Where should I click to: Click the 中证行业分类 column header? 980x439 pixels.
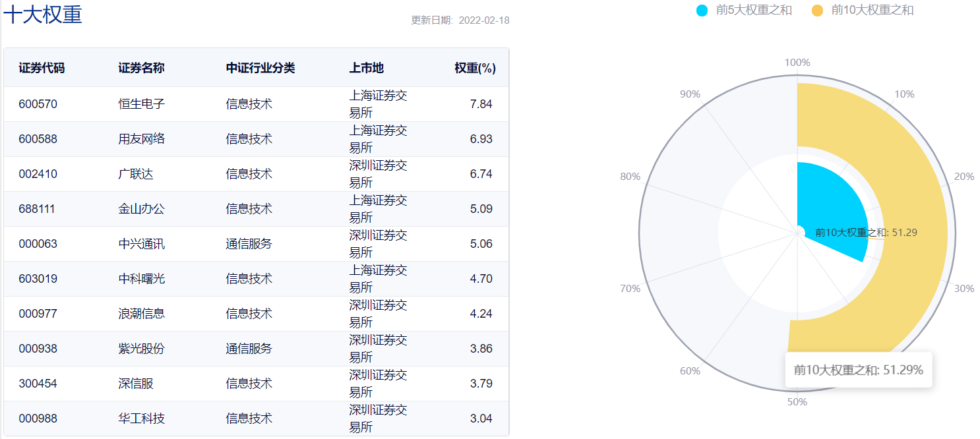260,68
